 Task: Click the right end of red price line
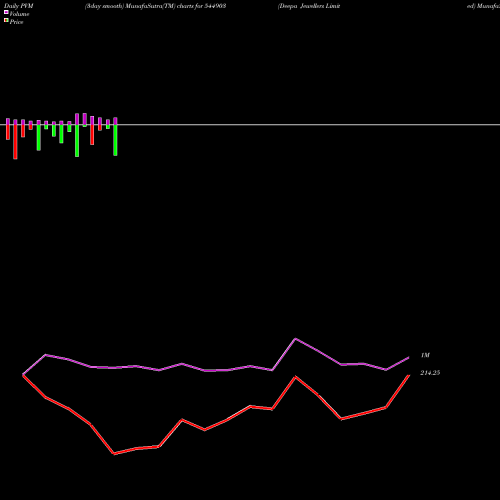click(x=409, y=376)
